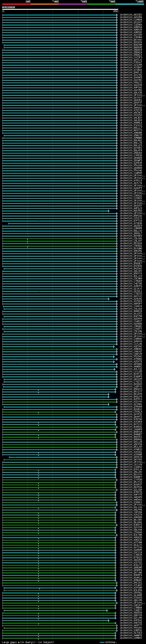Select hit label UniRef100_C4RRA0
The height and width of the screenshot is (644, 146).
[131, 339]
